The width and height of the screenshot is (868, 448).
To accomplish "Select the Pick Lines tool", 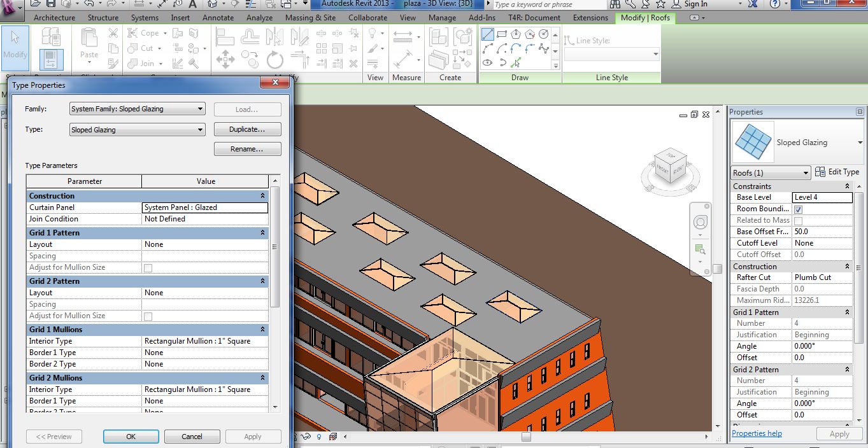I will tap(516, 62).
